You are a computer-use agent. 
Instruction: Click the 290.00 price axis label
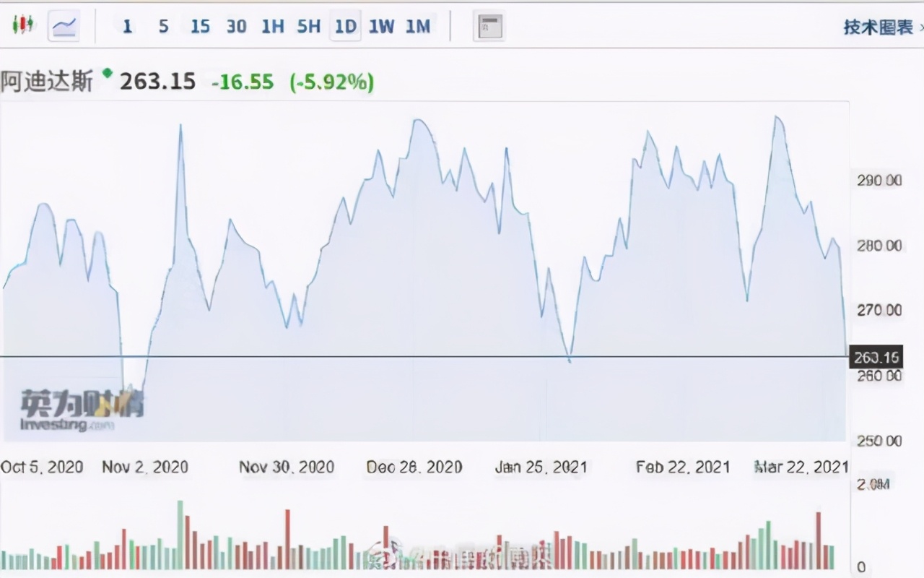click(879, 180)
